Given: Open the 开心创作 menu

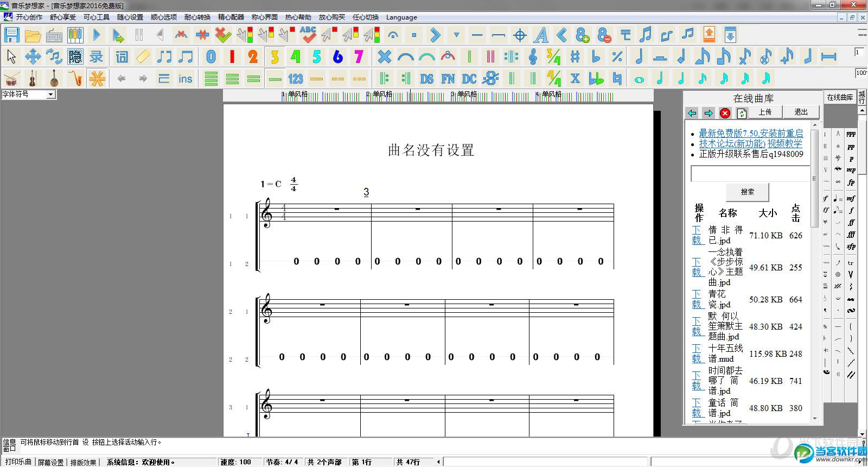Looking at the screenshot, I should click(x=29, y=17).
